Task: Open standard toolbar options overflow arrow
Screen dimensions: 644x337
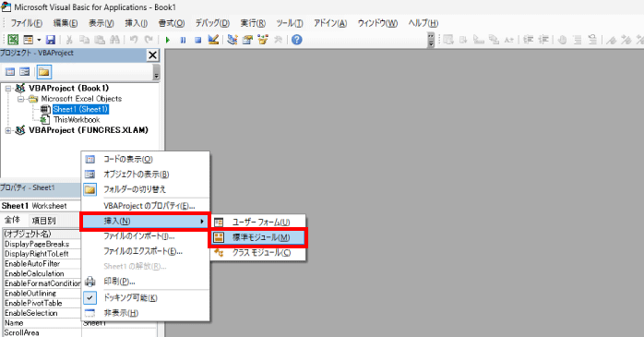Action: 431,40
